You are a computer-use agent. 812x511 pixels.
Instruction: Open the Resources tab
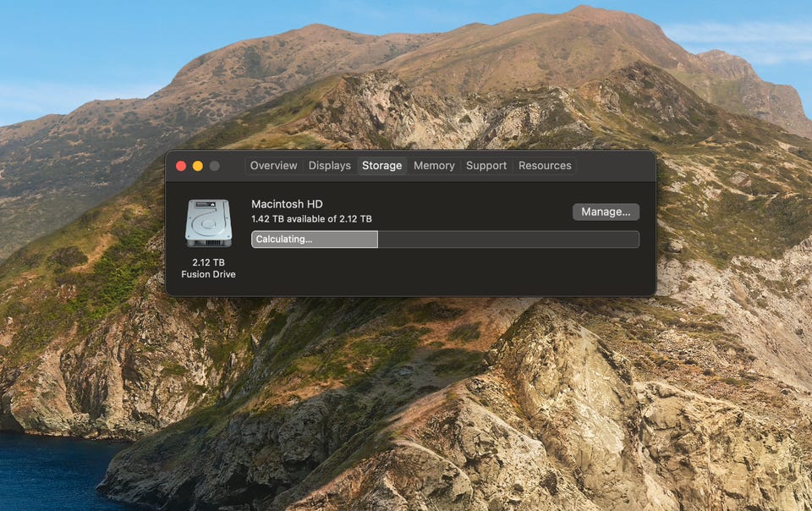(x=545, y=166)
